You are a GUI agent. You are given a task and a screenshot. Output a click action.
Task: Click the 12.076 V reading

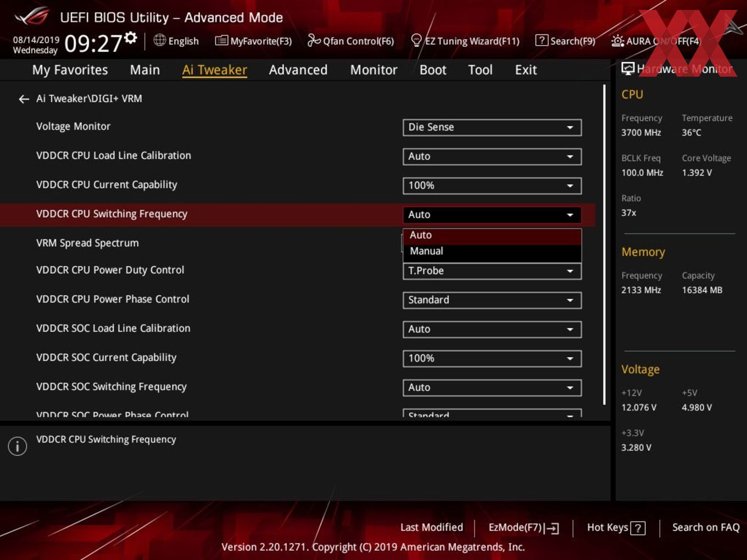click(x=639, y=408)
